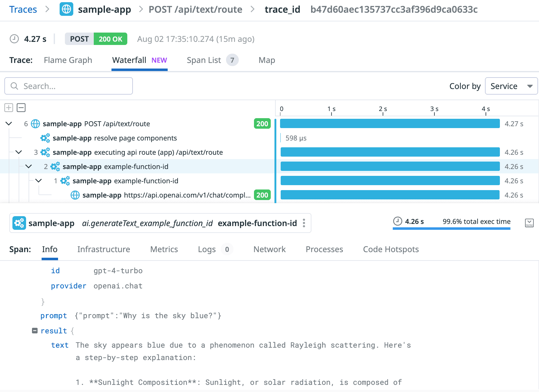This screenshot has width=539, height=392.
Task: Click the cog icon beside example-function-id span
Action: [x=55, y=166]
